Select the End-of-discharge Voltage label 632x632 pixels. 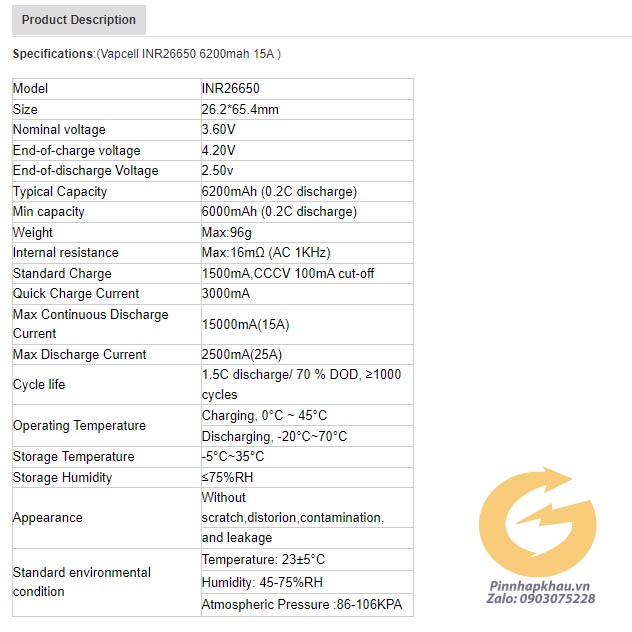pyautogui.click(x=85, y=171)
